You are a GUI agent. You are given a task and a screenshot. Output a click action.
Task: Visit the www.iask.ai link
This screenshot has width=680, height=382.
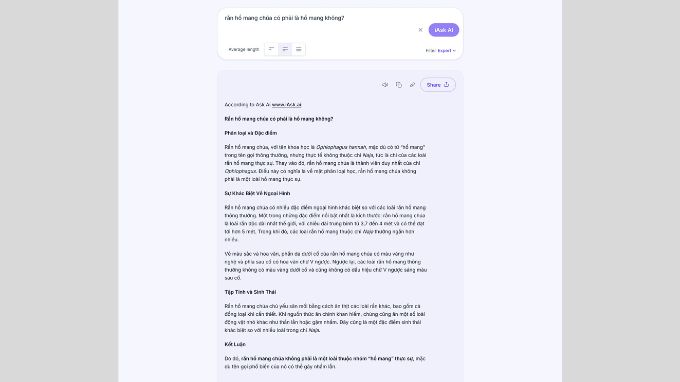click(x=286, y=105)
